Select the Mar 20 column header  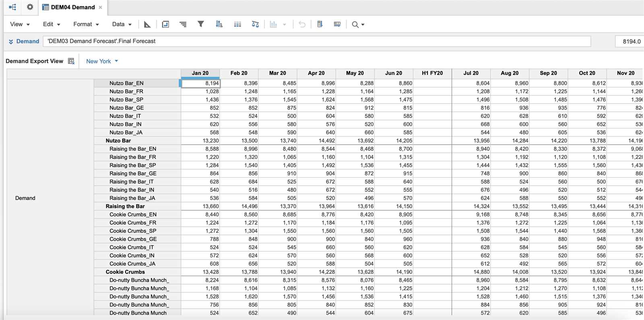coord(277,73)
